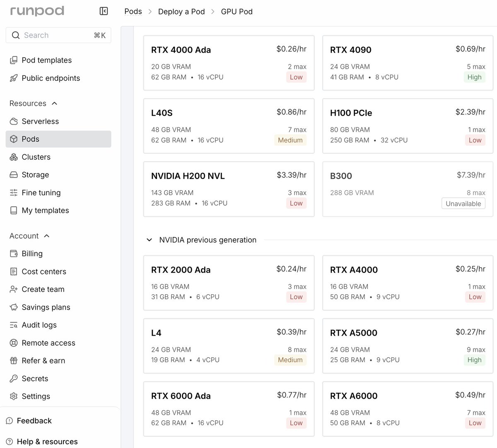Image resolution: width=497 pixels, height=448 pixels.
Task: Click the My templates icon
Action: [x=14, y=210]
